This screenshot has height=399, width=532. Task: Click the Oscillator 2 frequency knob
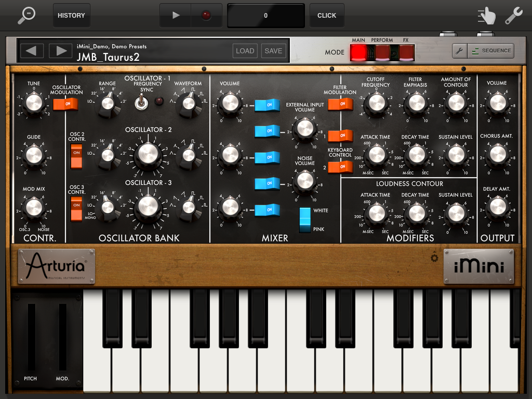pos(148,154)
